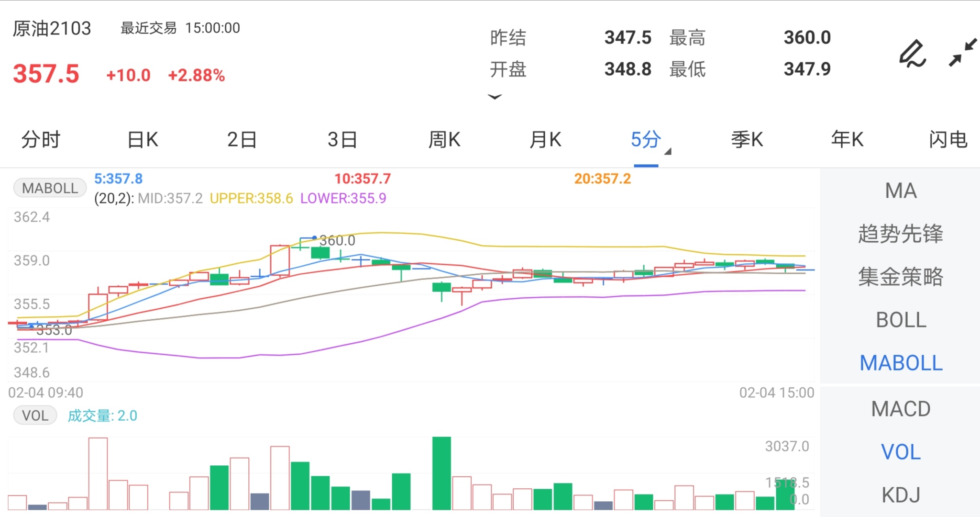The width and height of the screenshot is (980, 517).
Task: Click the MID:357.2 value
Action: pyautogui.click(x=170, y=198)
